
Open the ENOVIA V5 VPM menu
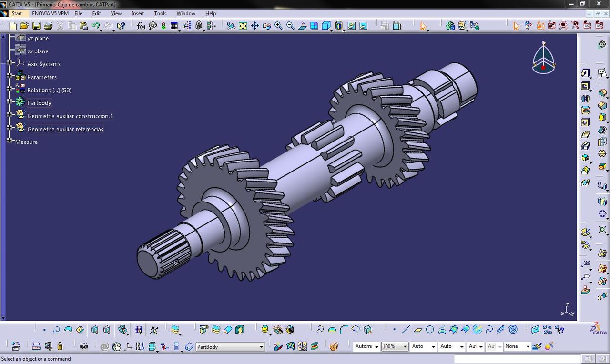point(51,13)
